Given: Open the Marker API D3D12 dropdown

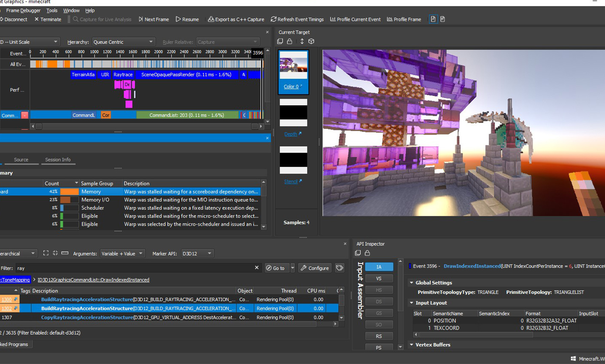Looking at the screenshot, I should point(197,253).
